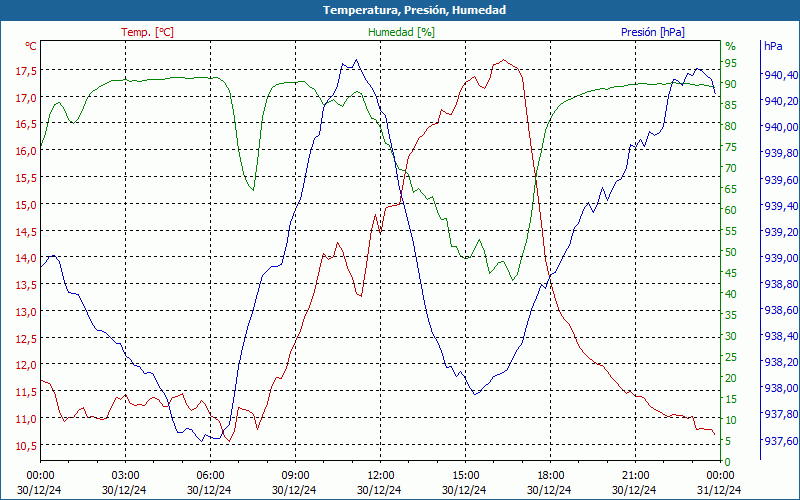Viewport: 800px width, 500px height.
Task: Click 70 on the green humidity axis
Action: [731, 168]
